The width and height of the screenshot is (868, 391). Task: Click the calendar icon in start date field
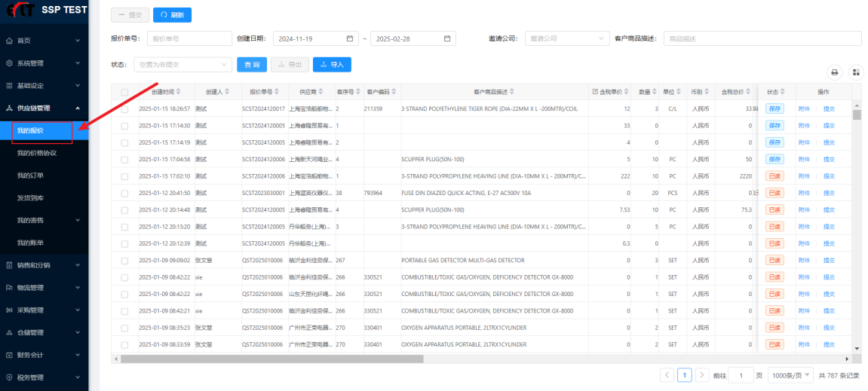[x=350, y=38]
